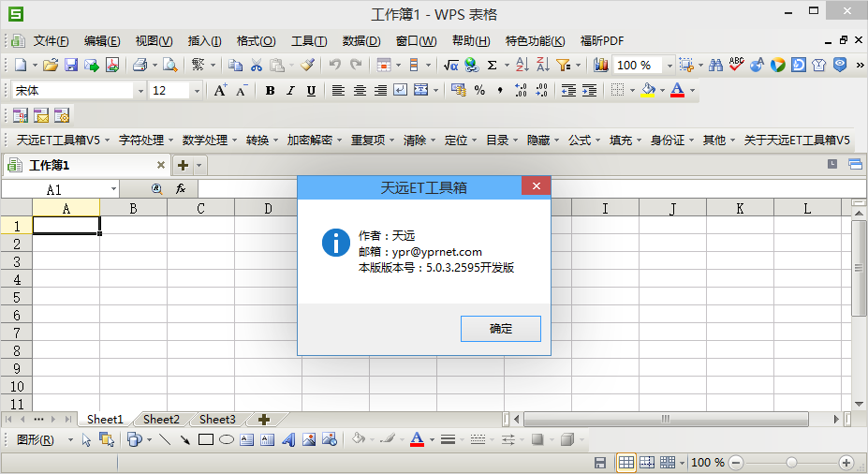Toggle center alignment
This screenshot has height=474, width=868.
tap(360, 90)
